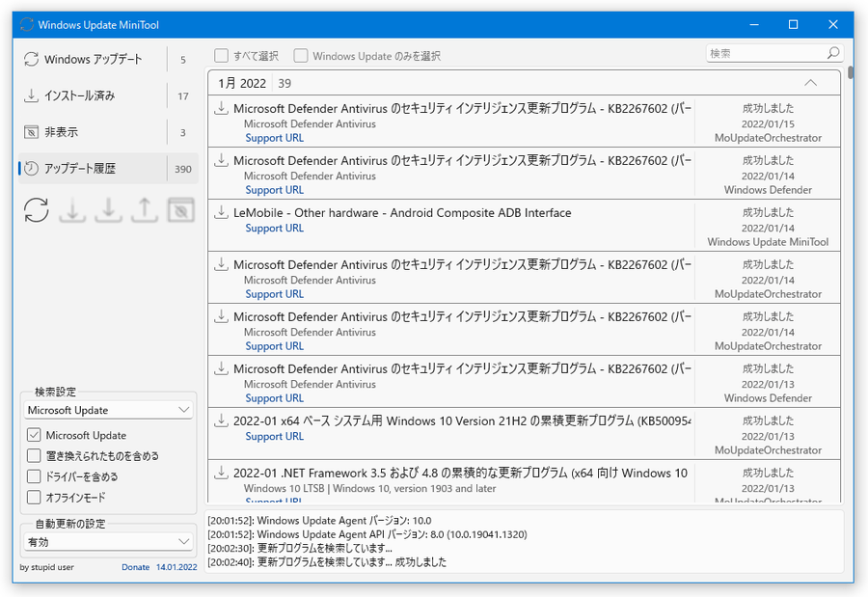
Task: Click download icon of .NET Framework 3.5 entry
Action: click(x=222, y=472)
